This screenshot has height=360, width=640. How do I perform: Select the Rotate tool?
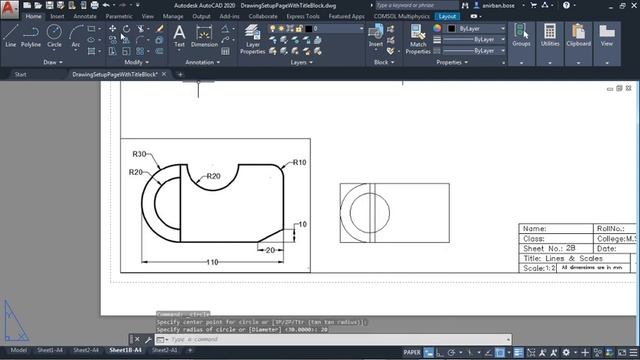pyautogui.click(x=127, y=29)
